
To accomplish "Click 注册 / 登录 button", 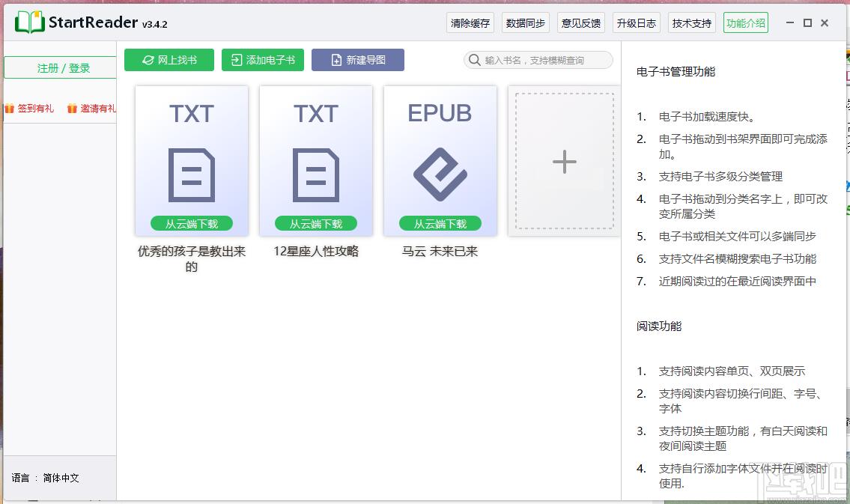I will click(x=64, y=68).
